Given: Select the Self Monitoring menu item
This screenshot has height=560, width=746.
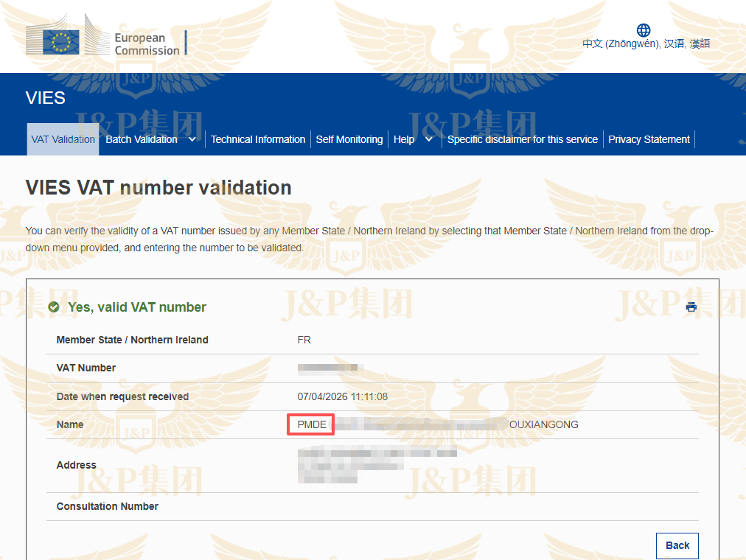Looking at the screenshot, I should pyautogui.click(x=349, y=139).
